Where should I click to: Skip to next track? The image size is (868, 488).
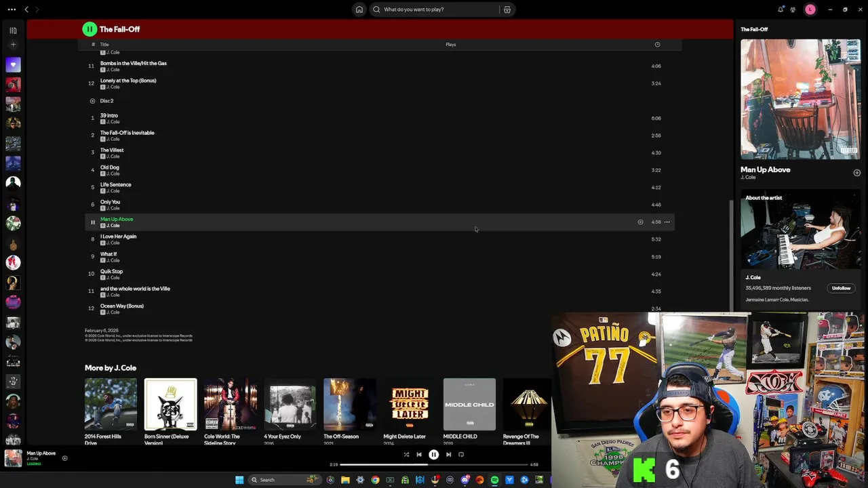point(448,455)
